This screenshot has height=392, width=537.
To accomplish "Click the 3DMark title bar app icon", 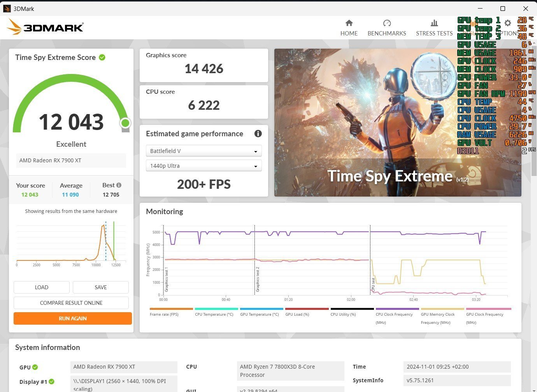I will [7, 9].
